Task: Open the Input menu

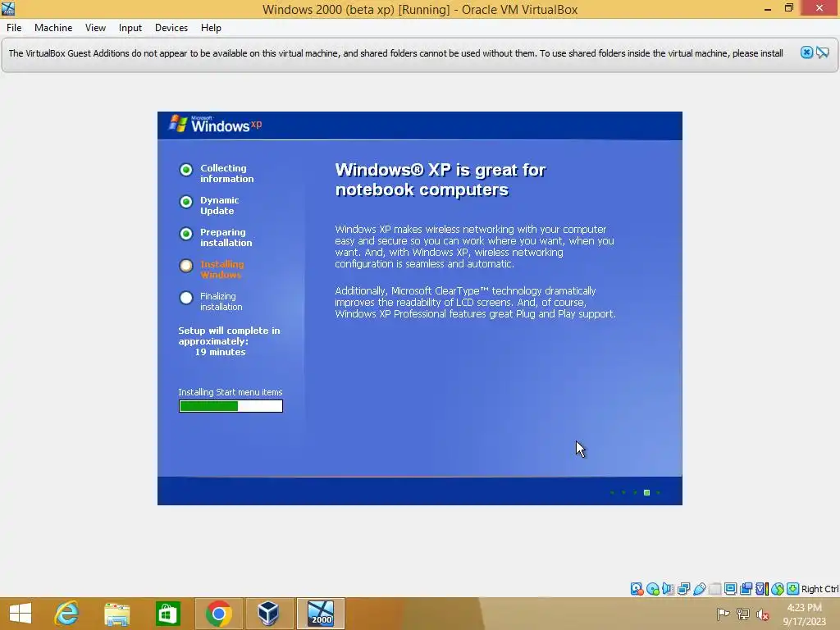Action: tap(130, 28)
